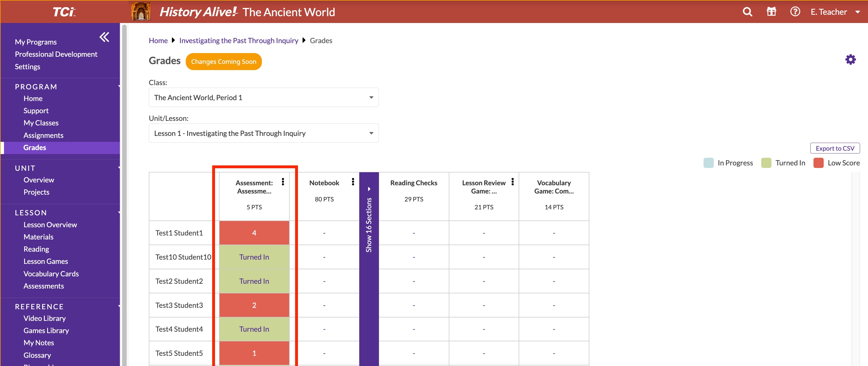Image resolution: width=868 pixels, height=366 pixels.
Task: Open Lesson Games in sidebar
Action: 45,262
